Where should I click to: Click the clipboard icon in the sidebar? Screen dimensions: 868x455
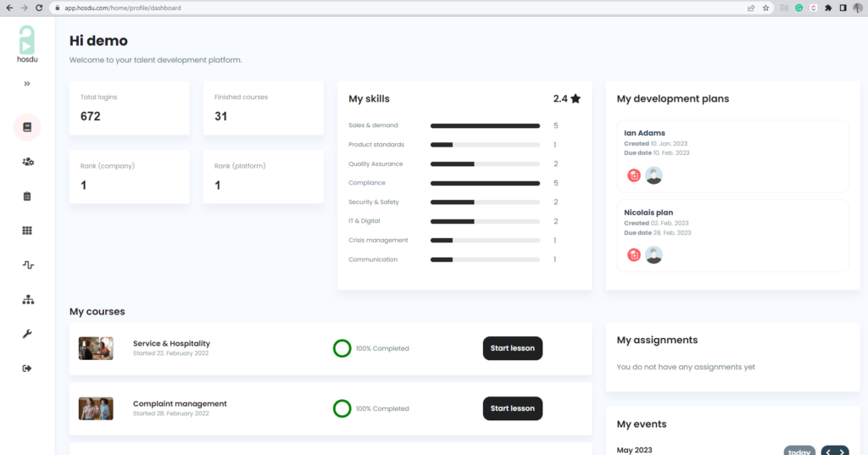point(27,197)
